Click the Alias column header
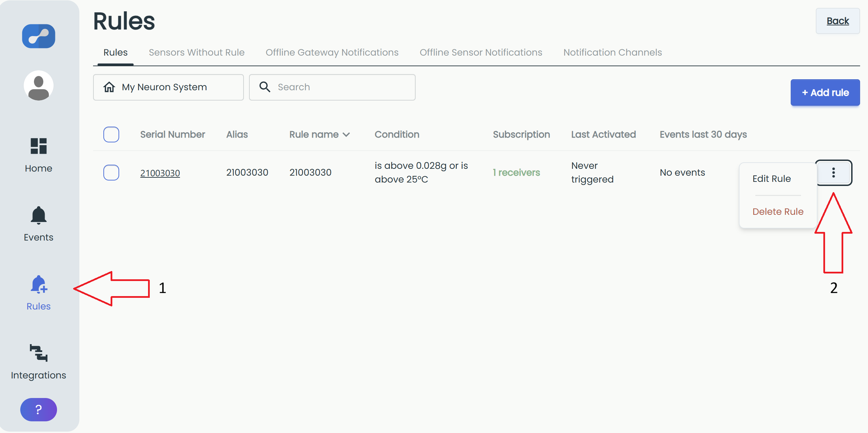This screenshot has width=868, height=433. point(237,134)
